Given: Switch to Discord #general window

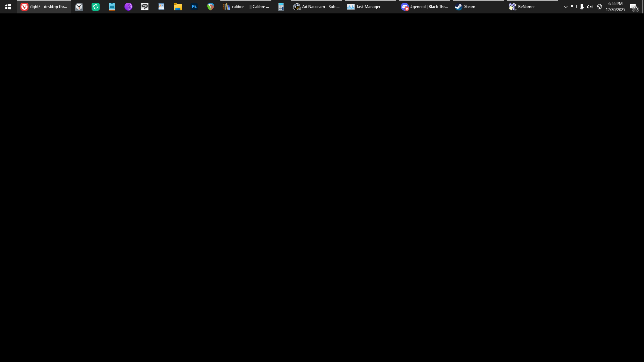Looking at the screenshot, I should pos(424,7).
